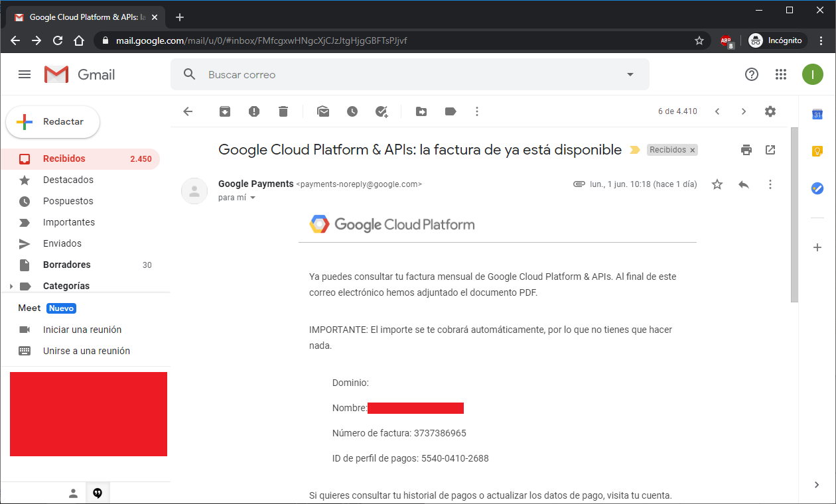Image resolution: width=836 pixels, height=504 pixels.
Task: Start a meeting via Iniciar una reunión
Action: pyautogui.click(x=82, y=330)
